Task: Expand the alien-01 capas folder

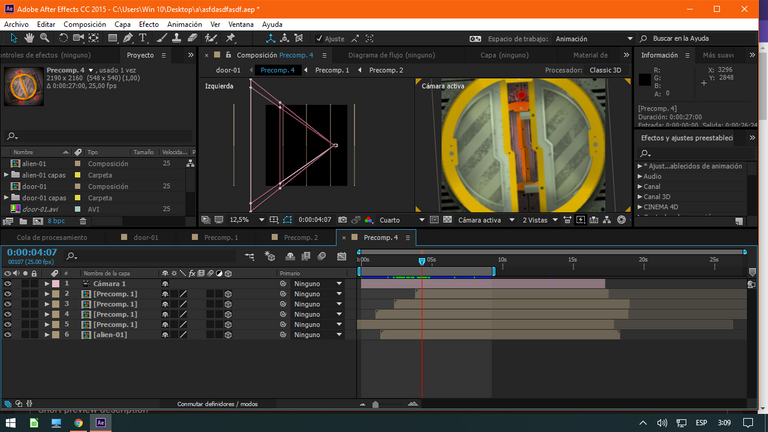Action: pyautogui.click(x=6, y=175)
